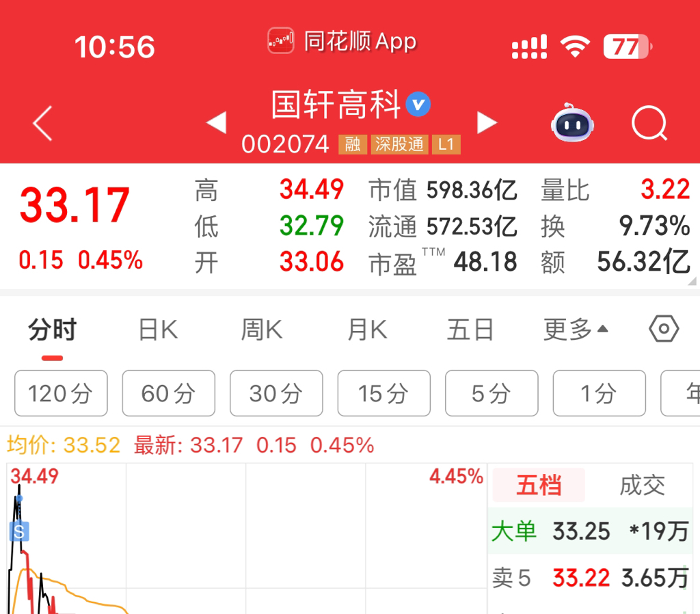The width and height of the screenshot is (700, 614).
Task: Expand the 更多 dropdown
Action: [576, 330]
